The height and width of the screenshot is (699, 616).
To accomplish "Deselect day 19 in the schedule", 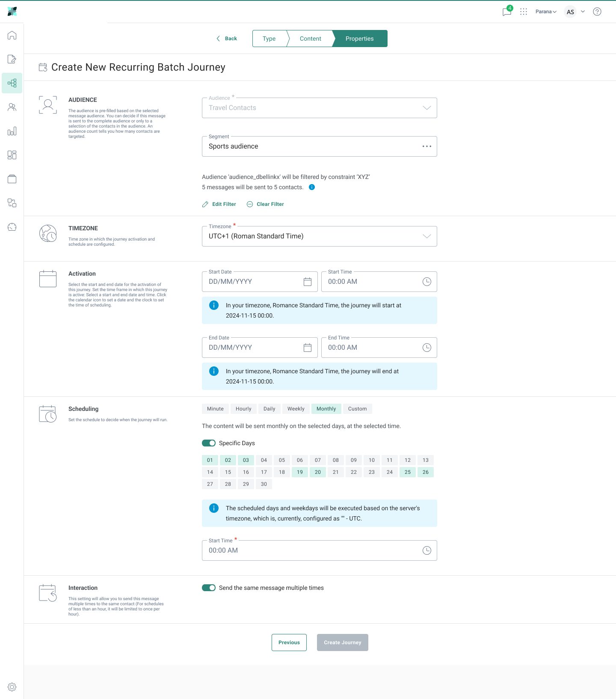I will click(300, 472).
